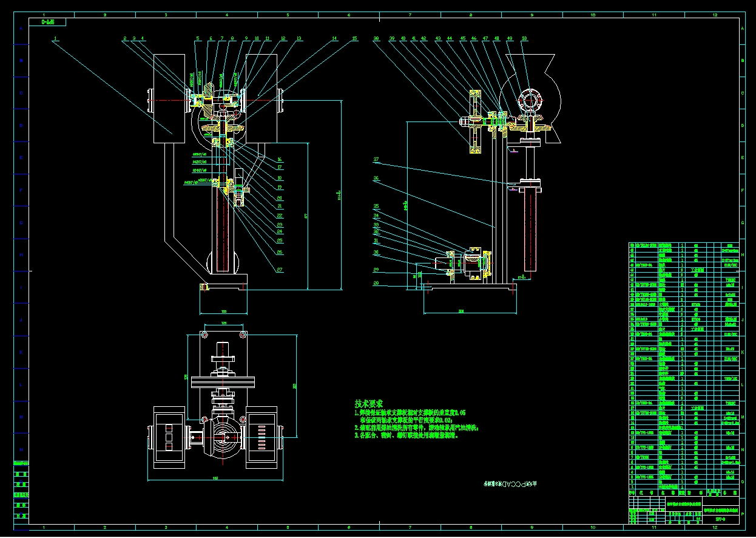756x538 pixels.
Task: Select part callout label 16
Action: pyautogui.click(x=280, y=159)
